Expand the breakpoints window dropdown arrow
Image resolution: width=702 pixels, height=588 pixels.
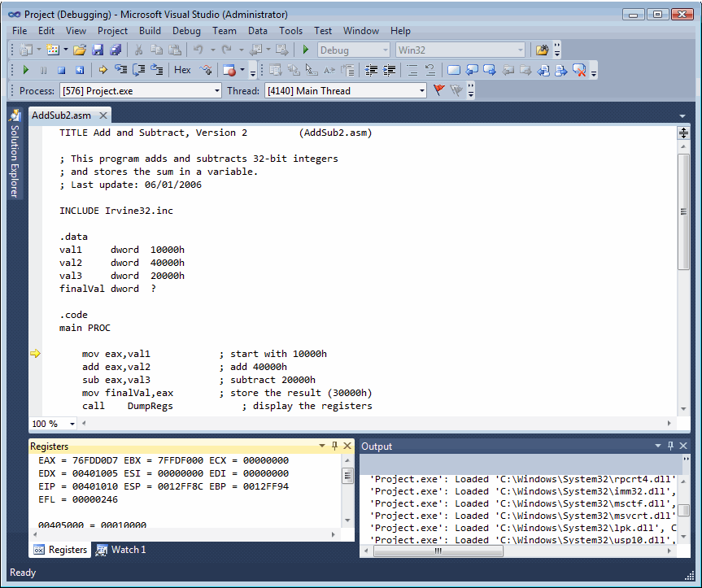[x=242, y=70]
